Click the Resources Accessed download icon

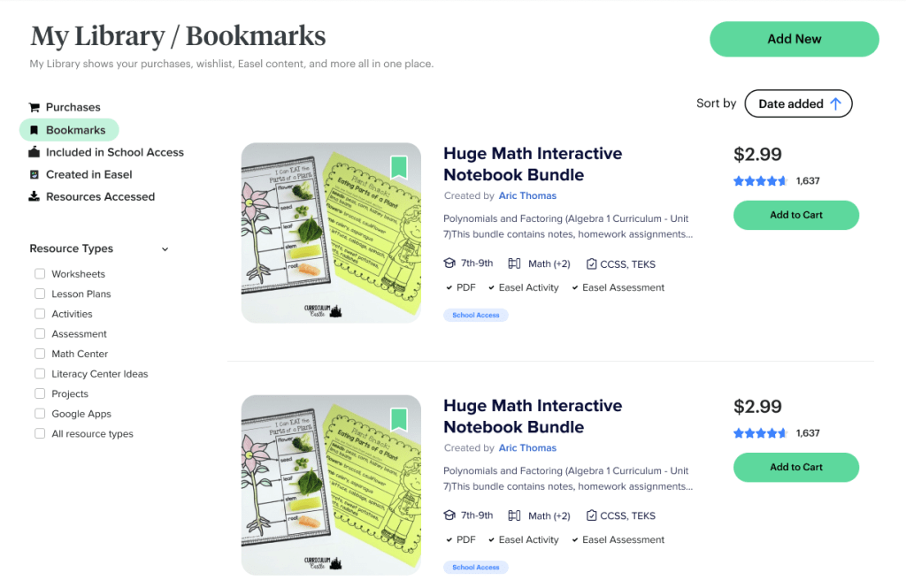(x=35, y=196)
